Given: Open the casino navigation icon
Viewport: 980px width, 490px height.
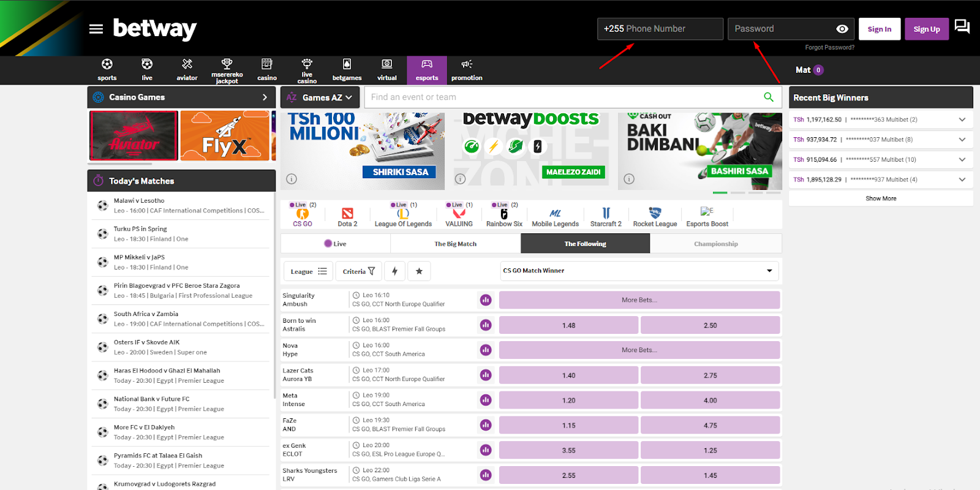Looking at the screenshot, I should [x=267, y=64].
